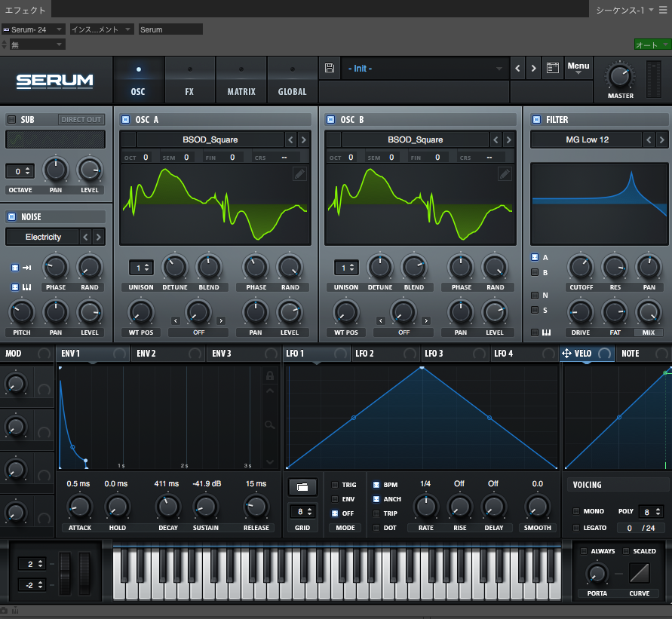672x619 pixels.
Task: Select next noise sample arrow
Action: tap(99, 237)
